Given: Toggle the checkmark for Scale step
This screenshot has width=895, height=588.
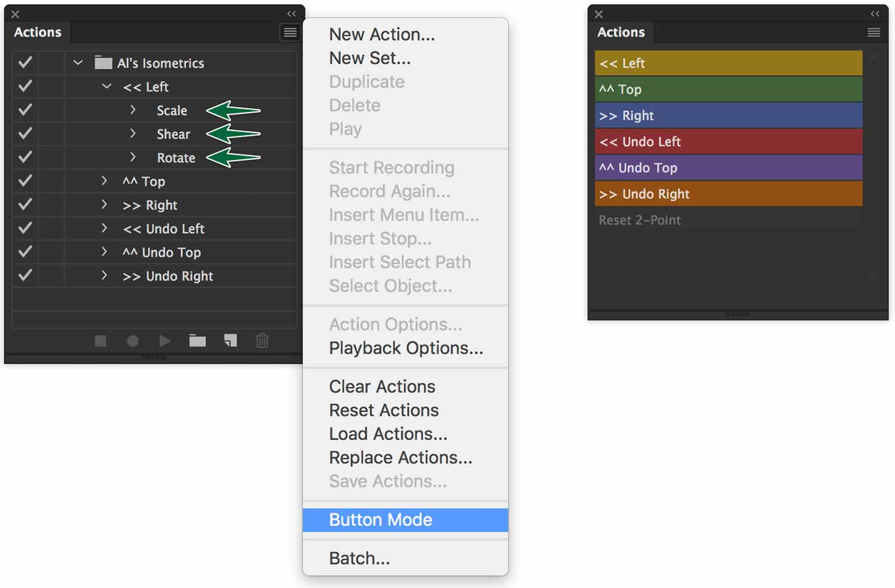Looking at the screenshot, I should tap(25, 110).
